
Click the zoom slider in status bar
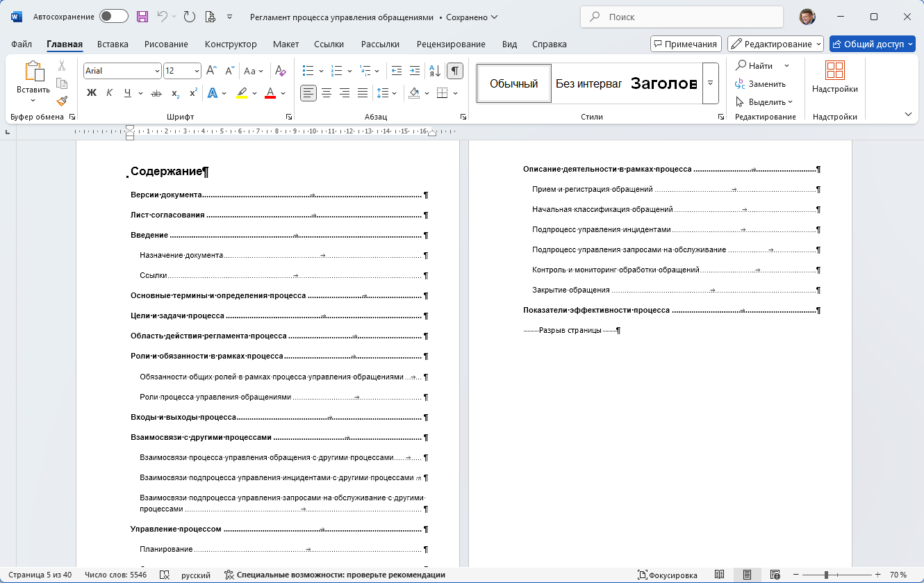pos(826,575)
